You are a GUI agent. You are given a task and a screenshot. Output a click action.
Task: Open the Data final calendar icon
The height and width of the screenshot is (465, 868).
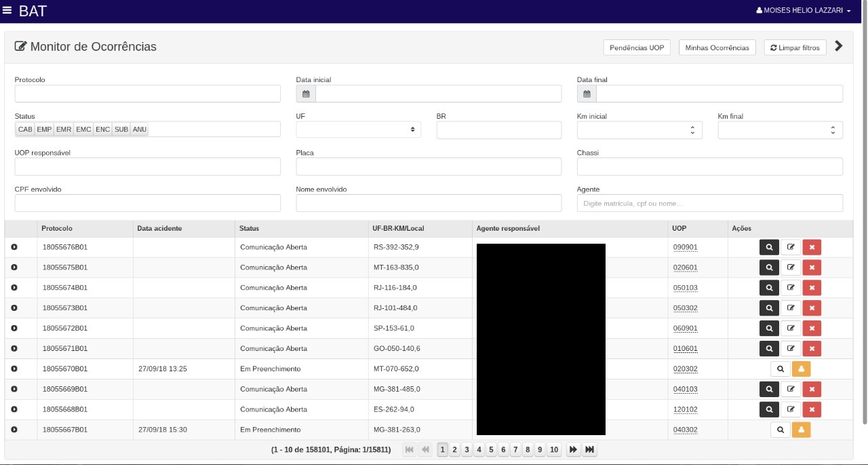point(587,94)
